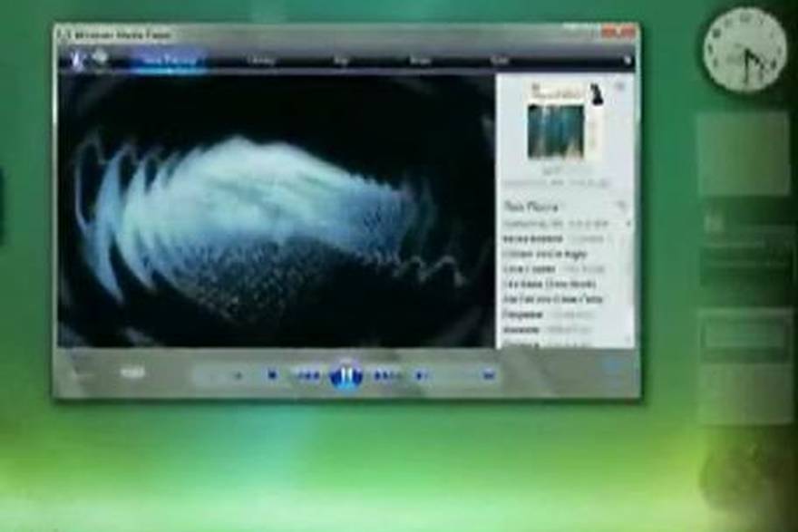Viewport: 798px width, 532px height.
Task: Open the clock gadget on the sidebar
Action: [x=744, y=50]
